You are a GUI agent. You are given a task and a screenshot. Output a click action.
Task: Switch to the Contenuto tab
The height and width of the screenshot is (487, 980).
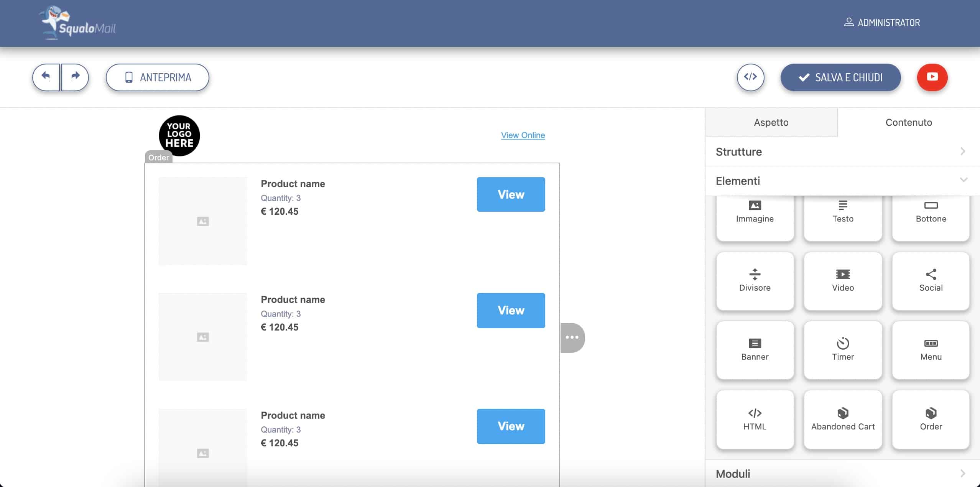pos(909,122)
